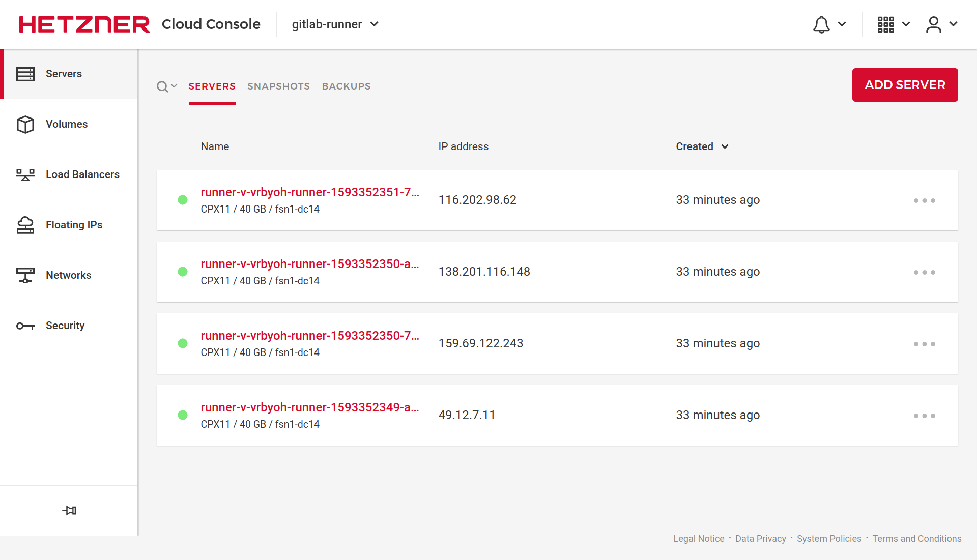Open the search magnifier icon
The height and width of the screenshot is (560, 977).
point(162,87)
